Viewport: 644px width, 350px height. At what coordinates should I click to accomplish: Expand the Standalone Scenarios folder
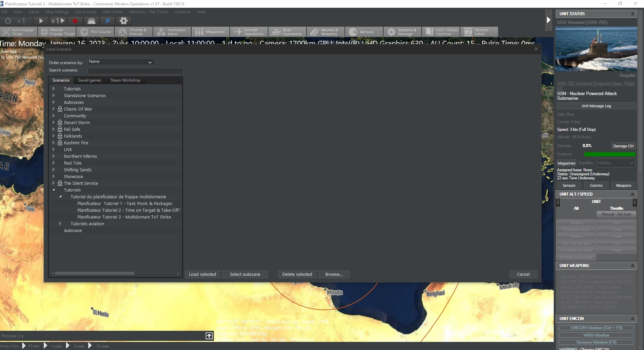(54, 95)
